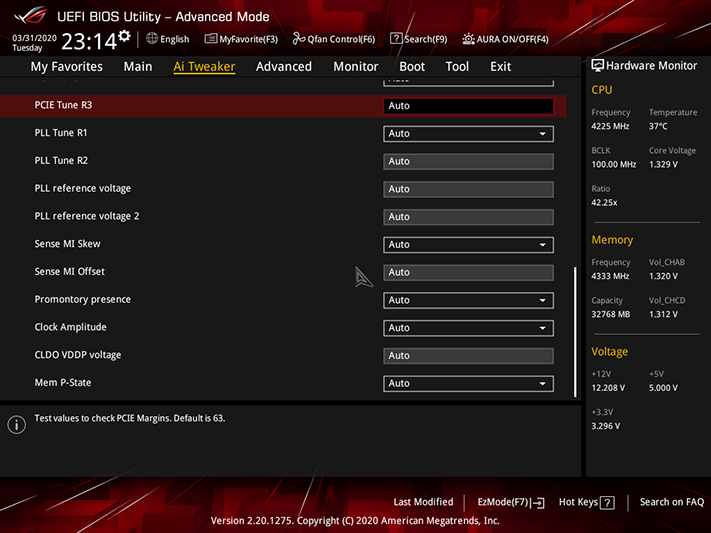Viewport: 711px width, 533px height.
Task: Open the Clock Amplitude dropdown
Action: [x=468, y=328]
